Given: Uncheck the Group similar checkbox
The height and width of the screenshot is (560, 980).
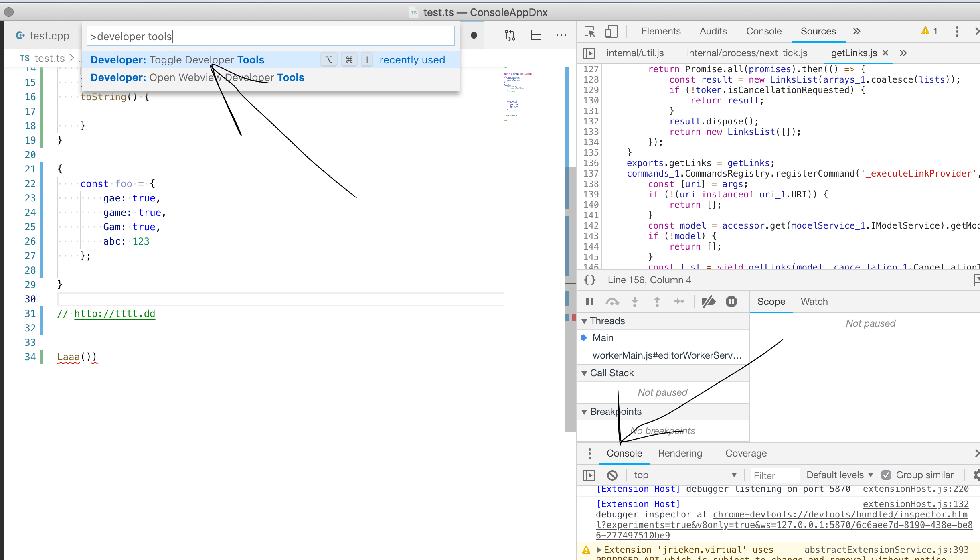Looking at the screenshot, I should click(886, 475).
